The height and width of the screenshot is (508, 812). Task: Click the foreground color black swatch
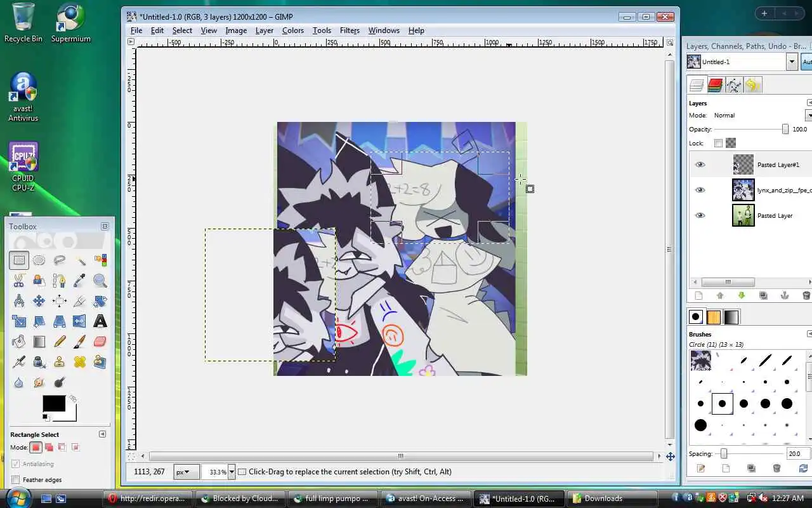coord(54,403)
